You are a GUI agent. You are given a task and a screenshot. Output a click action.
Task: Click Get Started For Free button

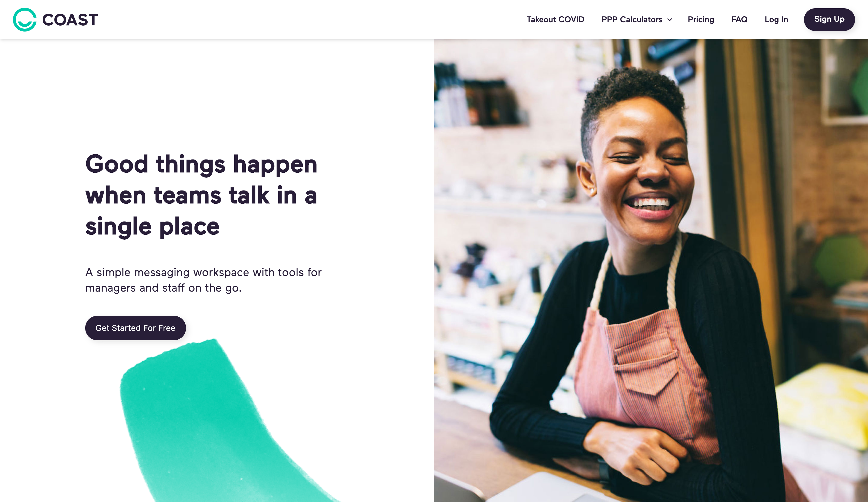[x=135, y=328]
